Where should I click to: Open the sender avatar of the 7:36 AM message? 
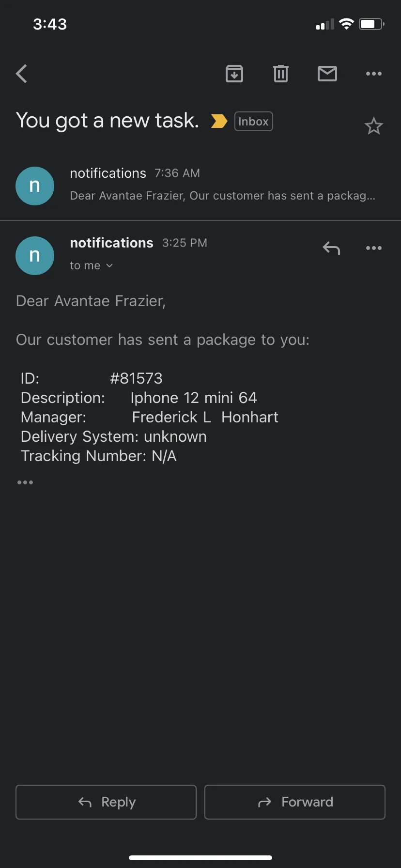(x=35, y=186)
